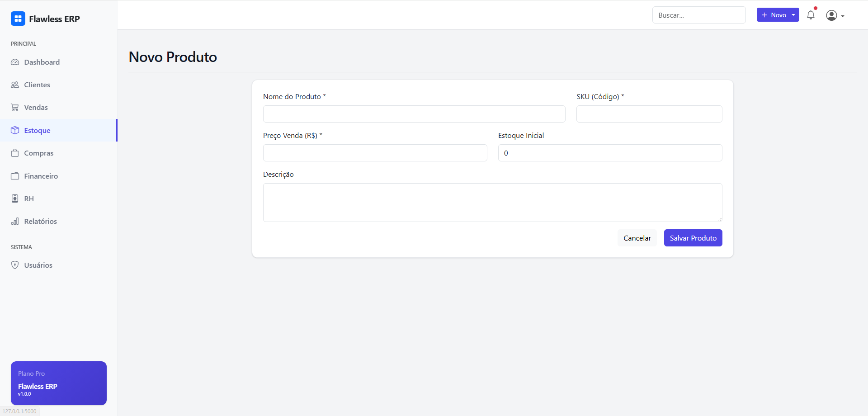The width and height of the screenshot is (868, 416).
Task: Go to Vendas menu item
Action: tap(36, 108)
